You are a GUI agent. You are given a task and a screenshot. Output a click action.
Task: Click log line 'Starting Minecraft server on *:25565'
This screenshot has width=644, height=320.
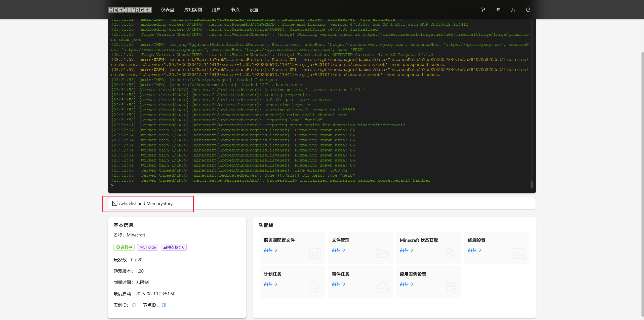coord(233,110)
